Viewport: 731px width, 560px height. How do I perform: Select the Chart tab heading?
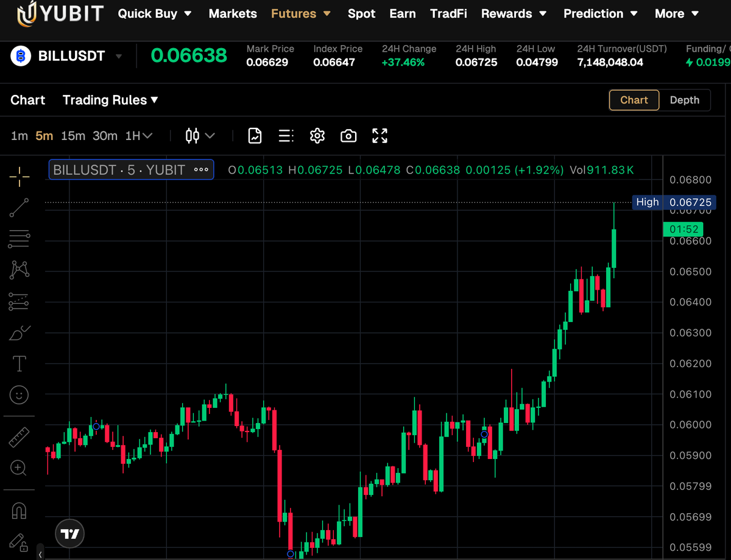click(x=28, y=100)
